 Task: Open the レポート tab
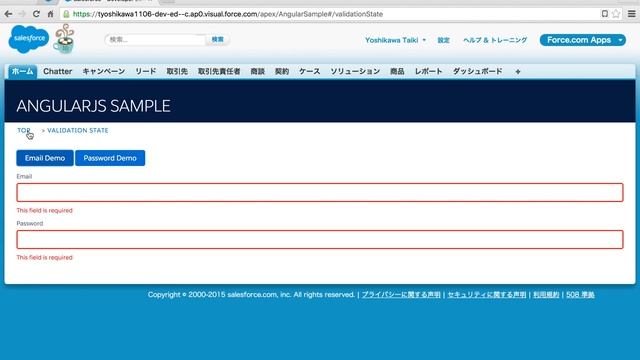(429, 71)
